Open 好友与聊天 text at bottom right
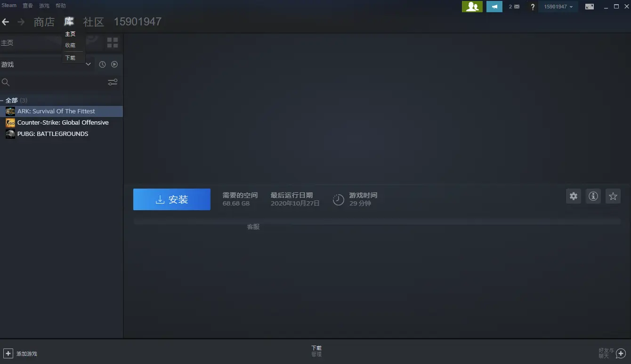The height and width of the screenshot is (364, 631). 606,353
